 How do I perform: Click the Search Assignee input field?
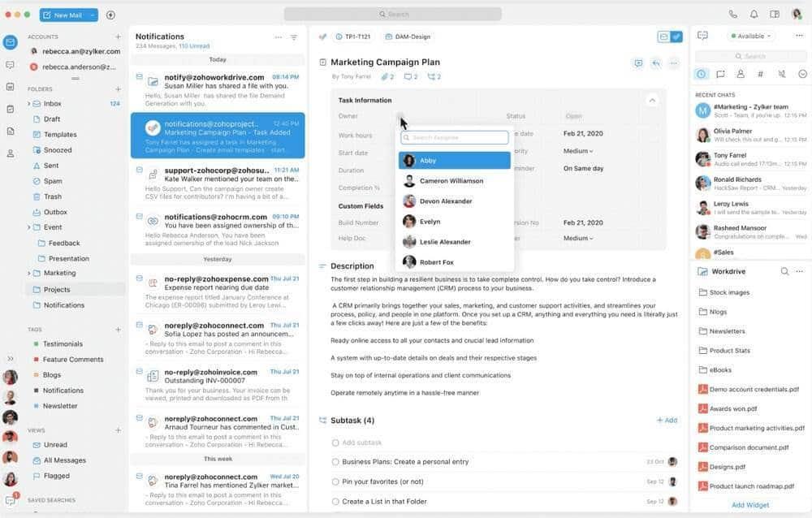point(455,137)
